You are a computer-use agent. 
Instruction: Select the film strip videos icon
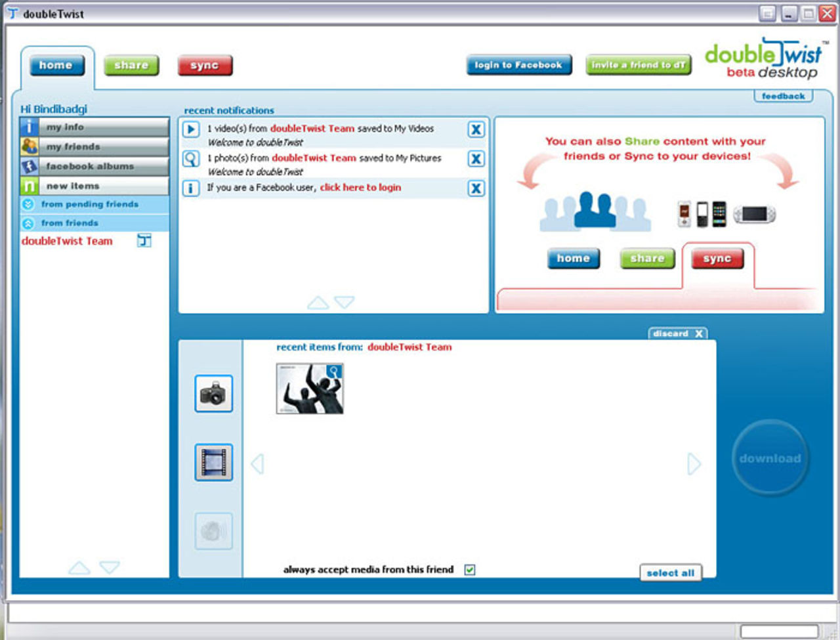coord(213,462)
